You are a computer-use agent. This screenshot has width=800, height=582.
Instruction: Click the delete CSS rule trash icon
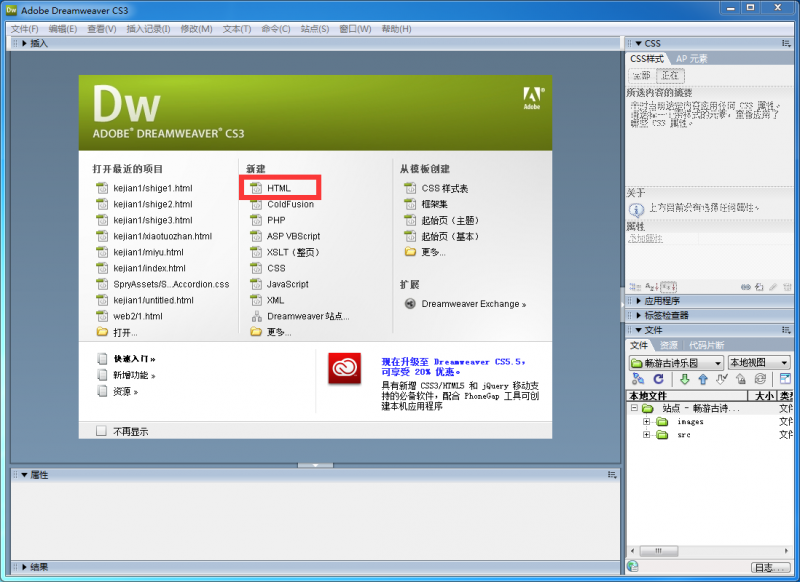point(787,287)
